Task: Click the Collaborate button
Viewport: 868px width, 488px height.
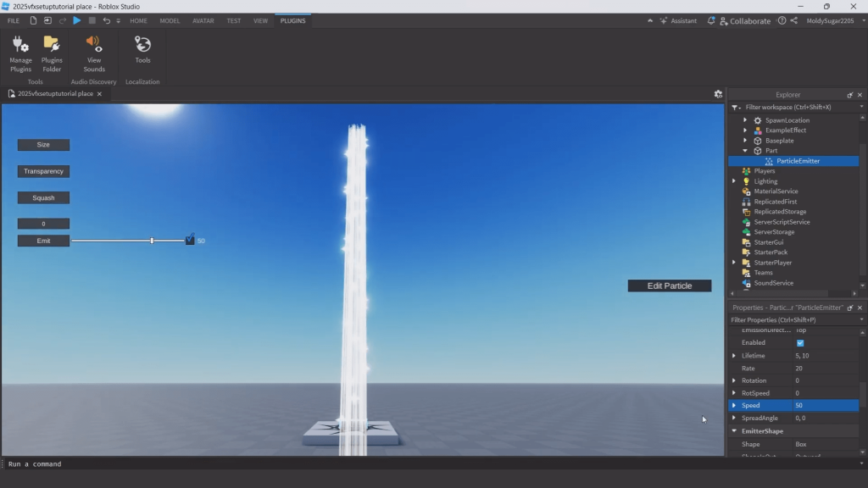Action: (x=745, y=21)
